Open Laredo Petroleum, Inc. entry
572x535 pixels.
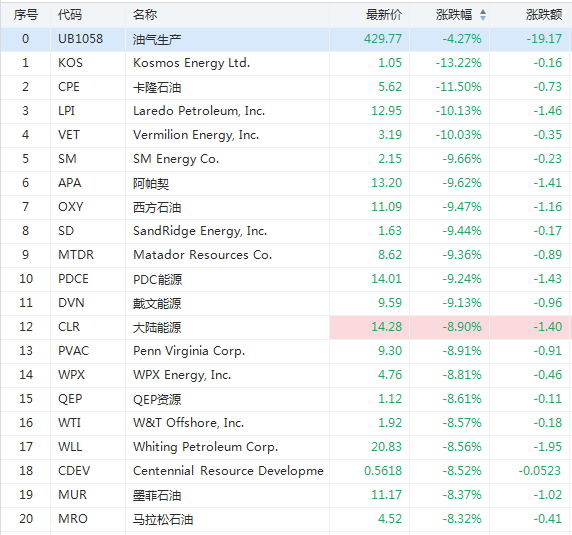(x=199, y=111)
